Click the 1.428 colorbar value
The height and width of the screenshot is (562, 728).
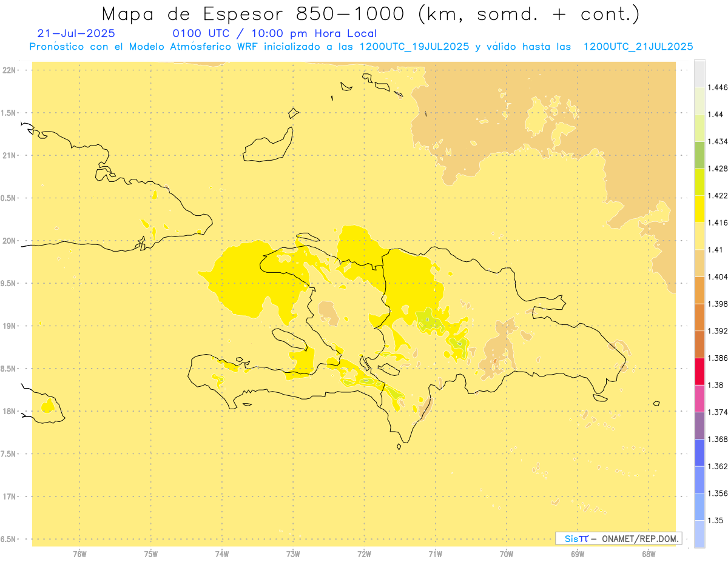[718, 169]
